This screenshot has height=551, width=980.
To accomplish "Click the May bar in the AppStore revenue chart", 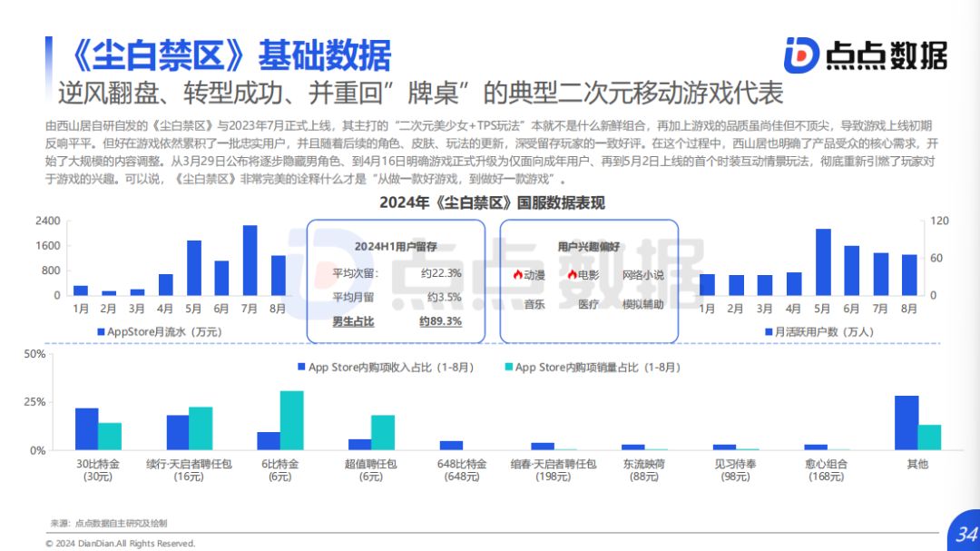I will (194, 268).
